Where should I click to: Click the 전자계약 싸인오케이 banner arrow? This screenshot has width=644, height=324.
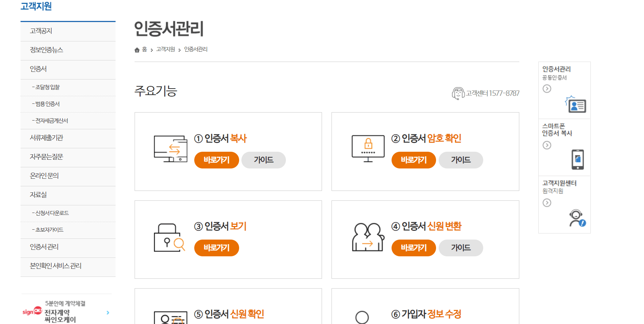108,313
